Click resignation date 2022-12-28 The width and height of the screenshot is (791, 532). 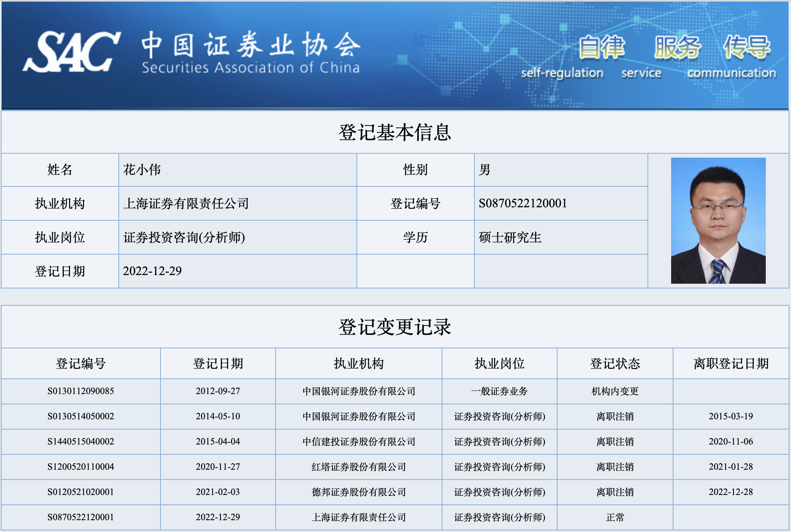[731, 492]
